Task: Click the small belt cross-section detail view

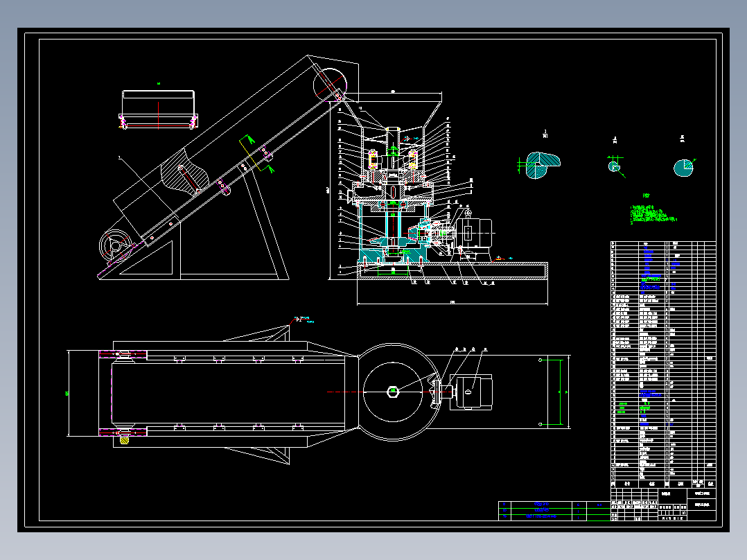Action: point(158,110)
